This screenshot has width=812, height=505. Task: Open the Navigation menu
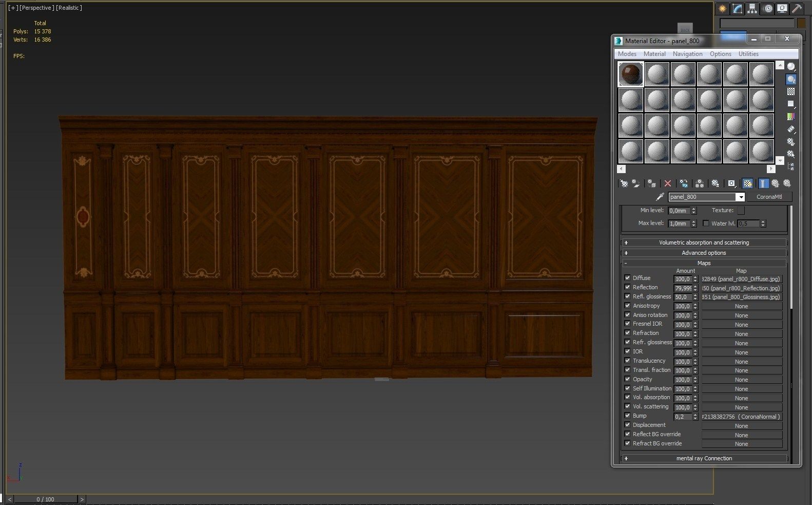(687, 54)
